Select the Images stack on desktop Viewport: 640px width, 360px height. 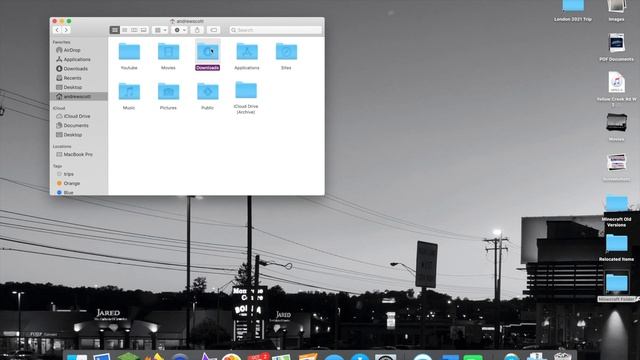pyautogui.click(x=616, y=11)
